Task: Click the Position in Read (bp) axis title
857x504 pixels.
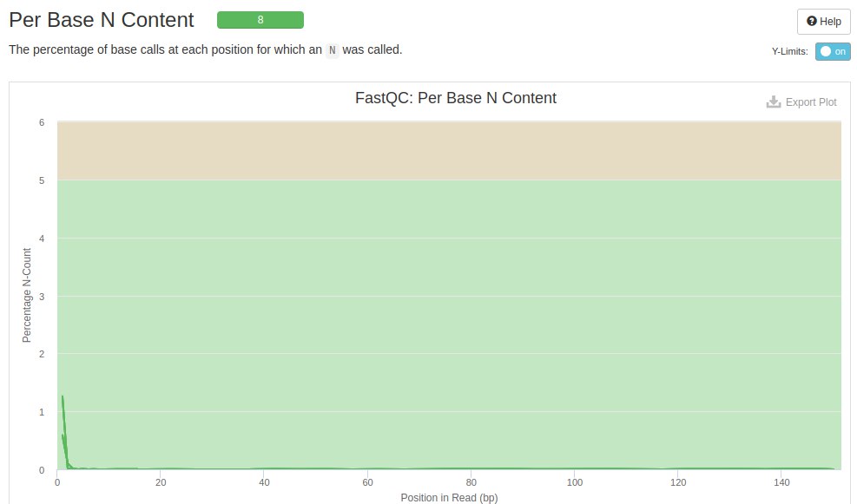Action: coord(449,498)
